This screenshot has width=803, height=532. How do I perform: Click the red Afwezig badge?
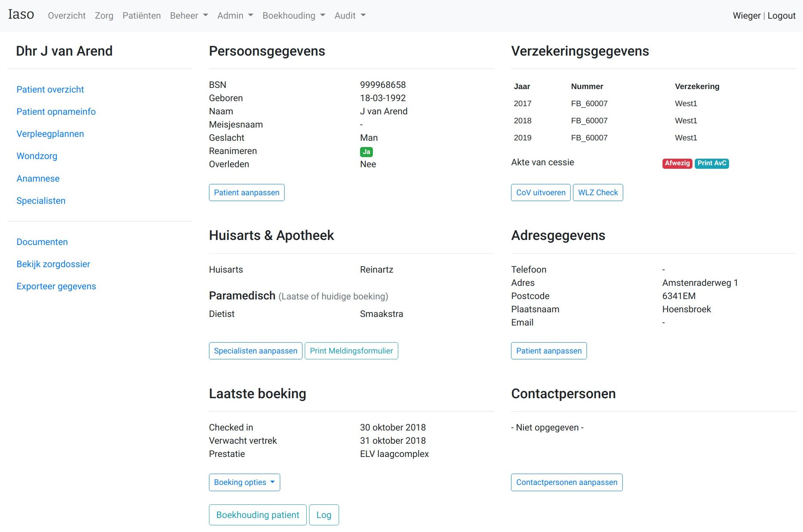(677, 163)
